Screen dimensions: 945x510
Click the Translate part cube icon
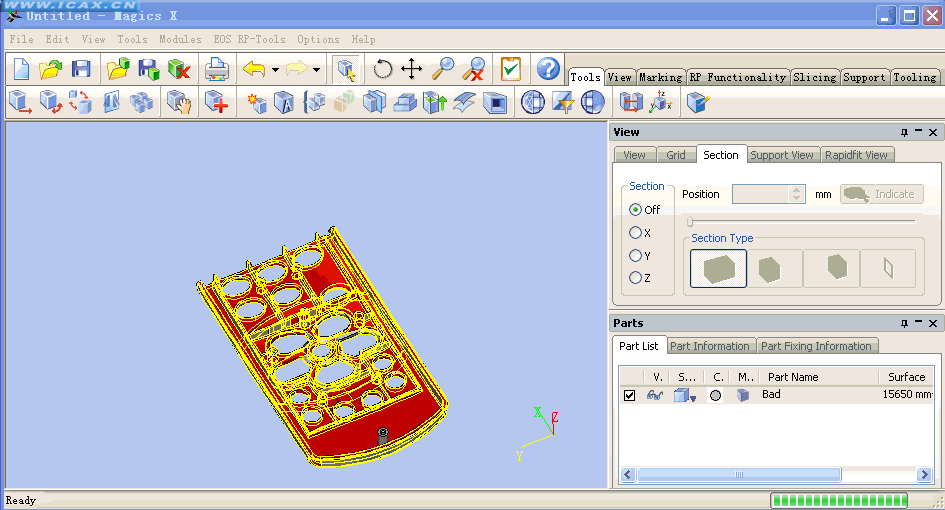[x=20, y=102]
